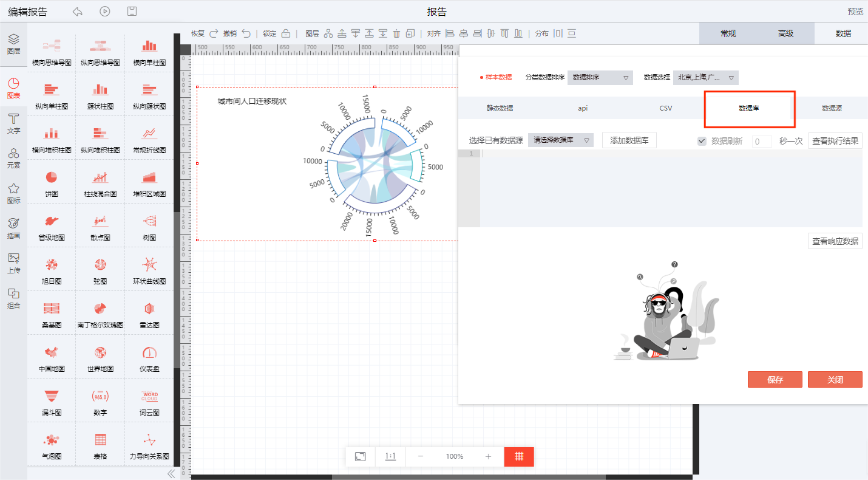The height and width of the screenshot is (480, 868).
Task: Click the trash delete icon in toolbar
Action: [x=397, y=33]
